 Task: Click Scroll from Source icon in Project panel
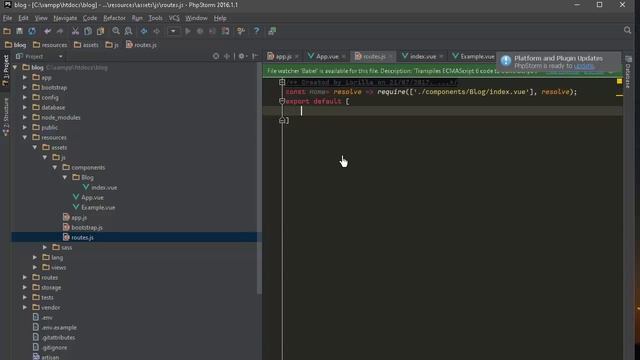(x=216, y=56)
